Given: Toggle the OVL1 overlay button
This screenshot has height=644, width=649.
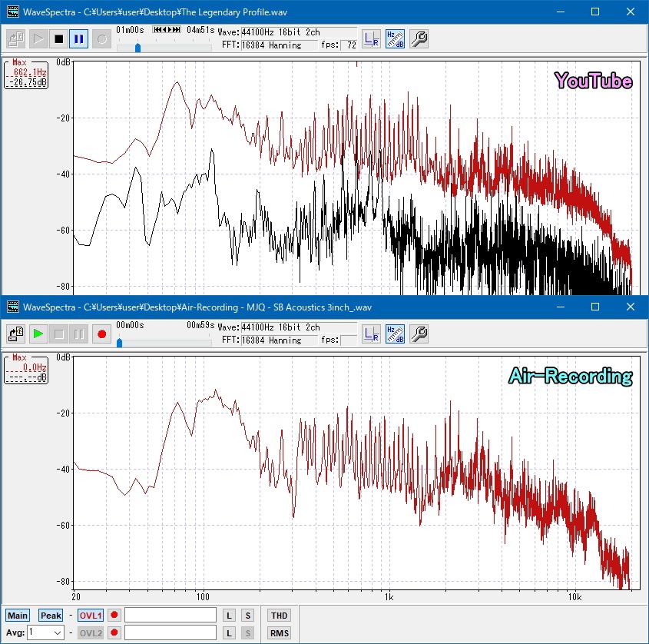Looking at the screenshot, I should coord(90,616).
